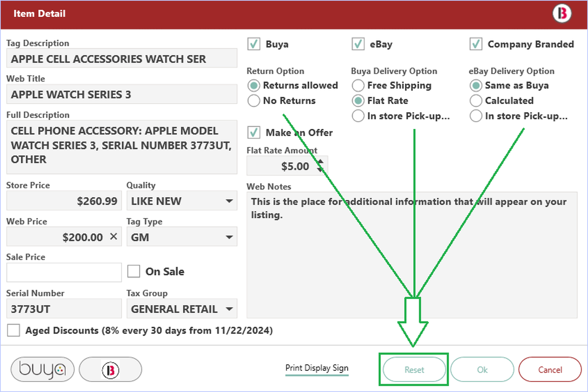The image size is (588, 392).
Task: Click the Store Price field
Action: pyautogui.click(x=64, y=201)
